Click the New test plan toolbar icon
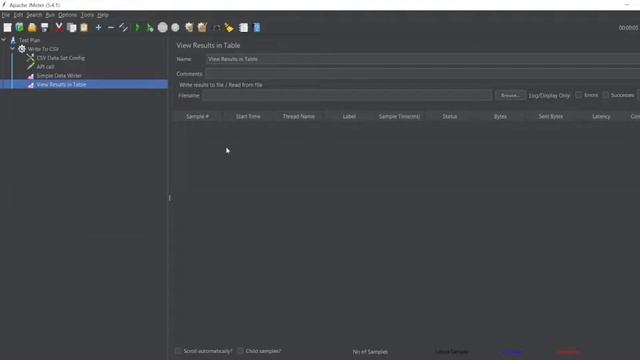This screenshot has width=640, height=360. 7,27
